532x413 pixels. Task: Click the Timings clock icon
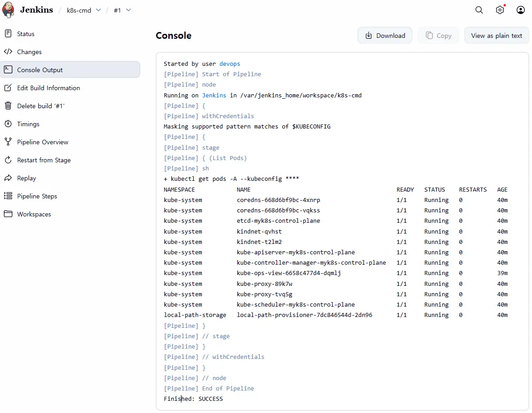coord(8,124)
